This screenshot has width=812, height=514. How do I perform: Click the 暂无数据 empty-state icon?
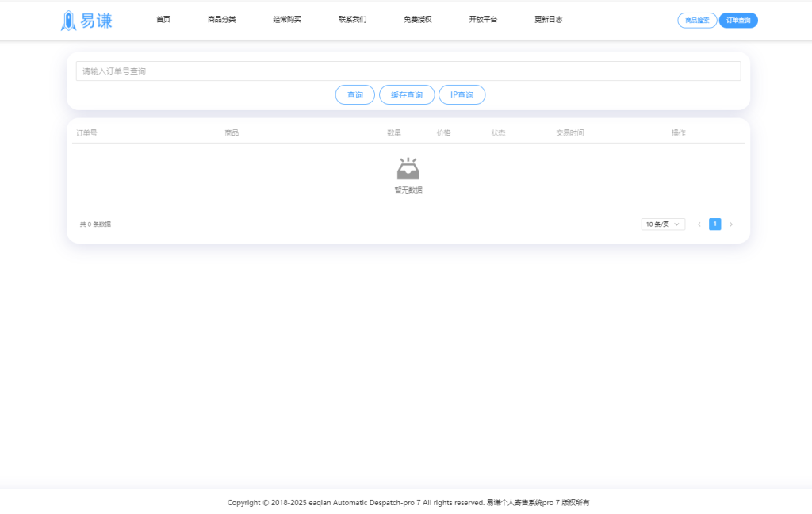407,168
